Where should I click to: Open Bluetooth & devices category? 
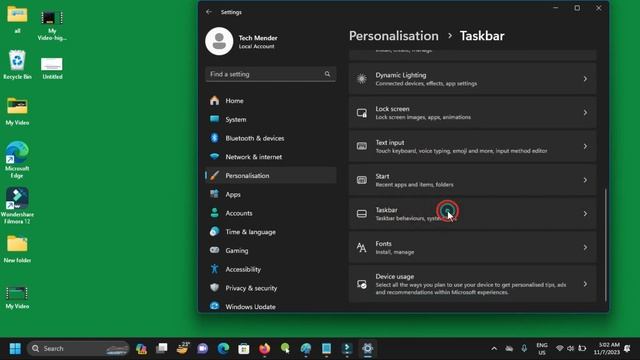click(271, 138)
